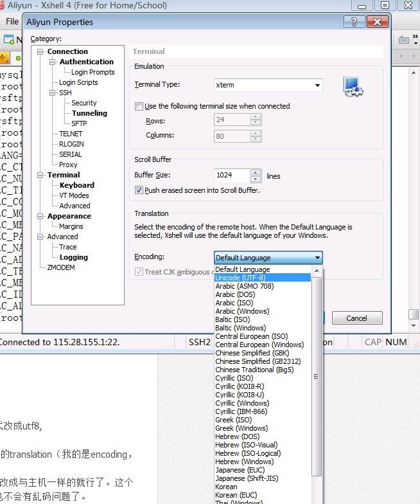Viewport: 420px width, 504px height.
Task: Click the Buffer Size input field
Action: (232, 175)
